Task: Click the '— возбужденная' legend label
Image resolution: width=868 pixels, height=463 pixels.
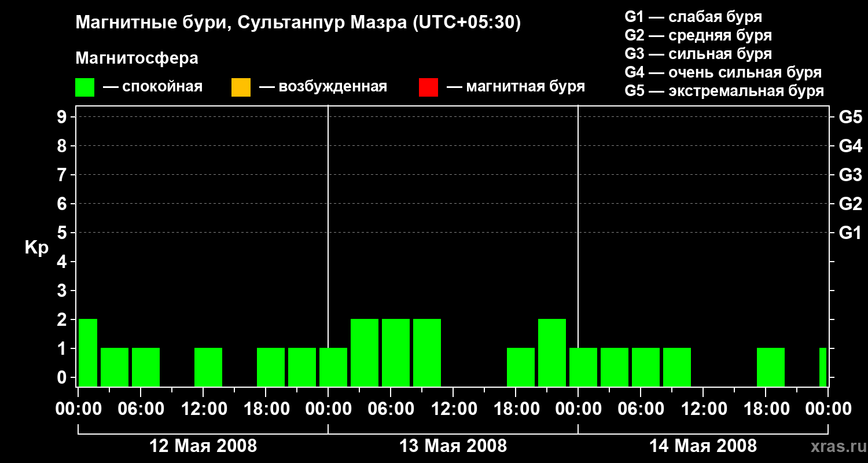Action: [x=323, y=87]
